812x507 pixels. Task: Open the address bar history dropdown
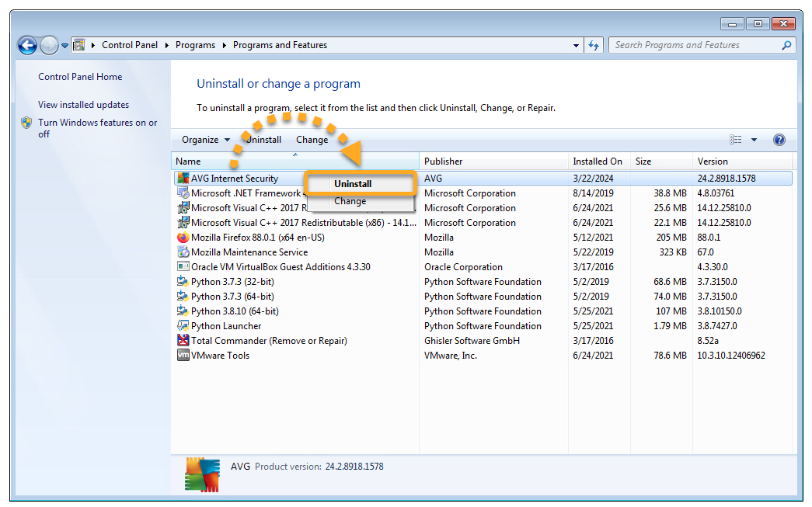pos(576,45)
